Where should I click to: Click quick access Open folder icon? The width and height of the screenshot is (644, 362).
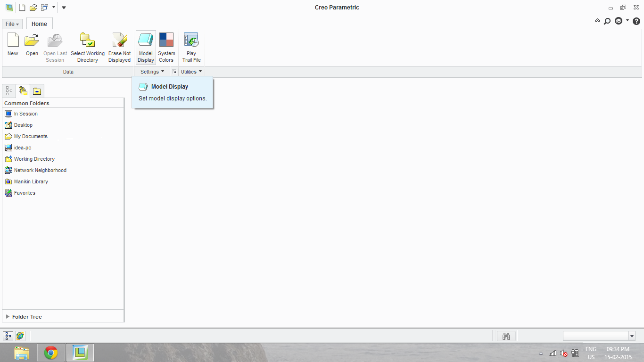33,7
